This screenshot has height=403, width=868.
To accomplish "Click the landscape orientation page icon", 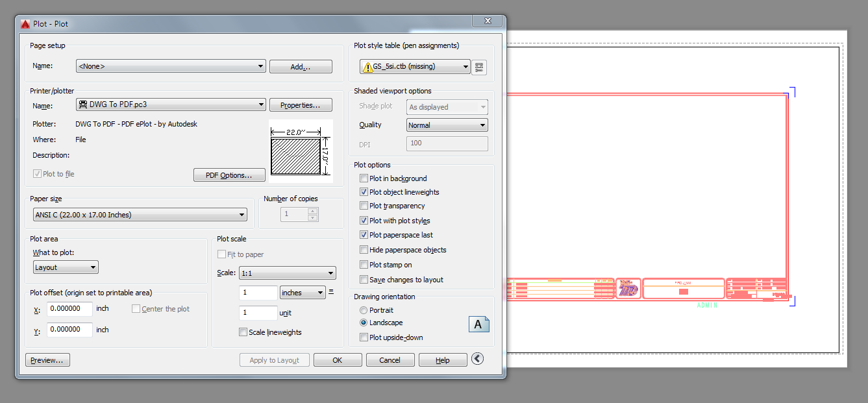I will coord(478,324).
